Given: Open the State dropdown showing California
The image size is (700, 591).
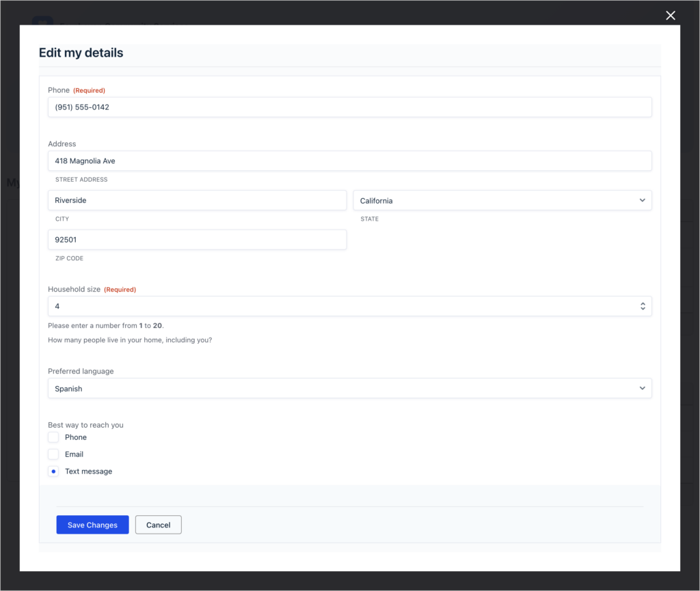Looking at the screenshot, I should click(502, 200).
